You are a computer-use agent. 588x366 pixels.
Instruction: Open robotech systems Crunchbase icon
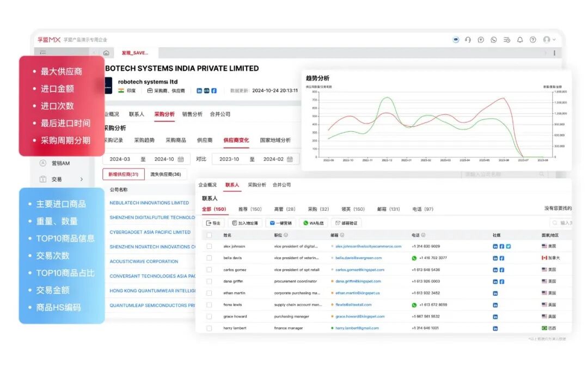(x=207, y=91)
